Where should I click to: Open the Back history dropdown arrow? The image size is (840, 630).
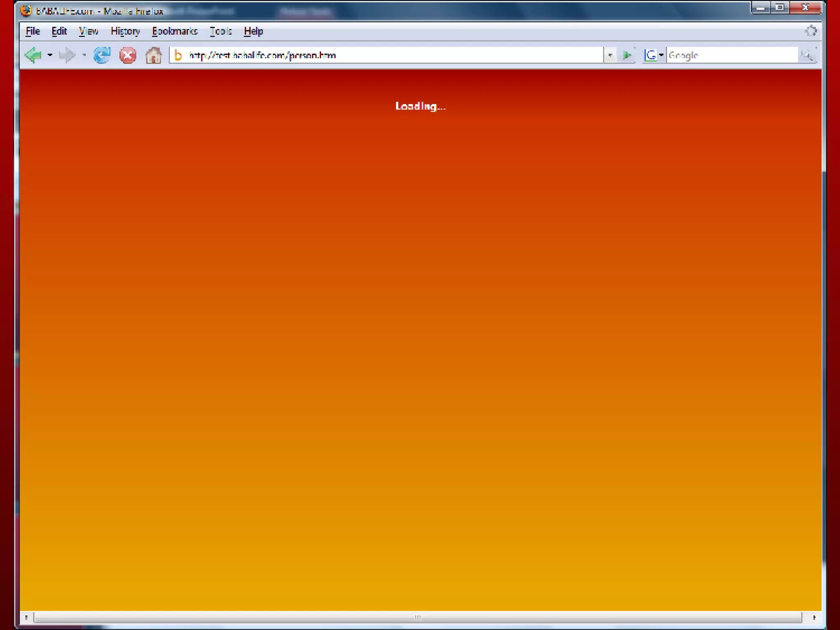coord(50,55)
